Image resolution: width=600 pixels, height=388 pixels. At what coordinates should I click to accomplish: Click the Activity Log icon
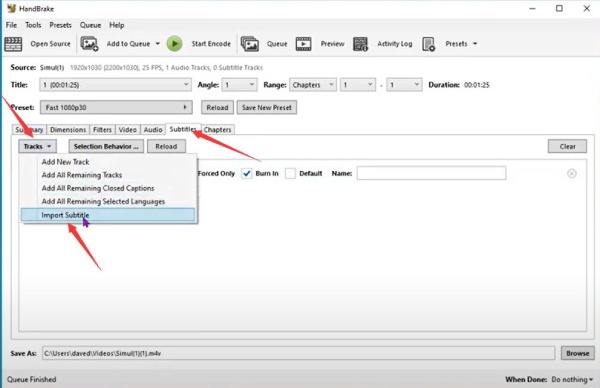360,44
